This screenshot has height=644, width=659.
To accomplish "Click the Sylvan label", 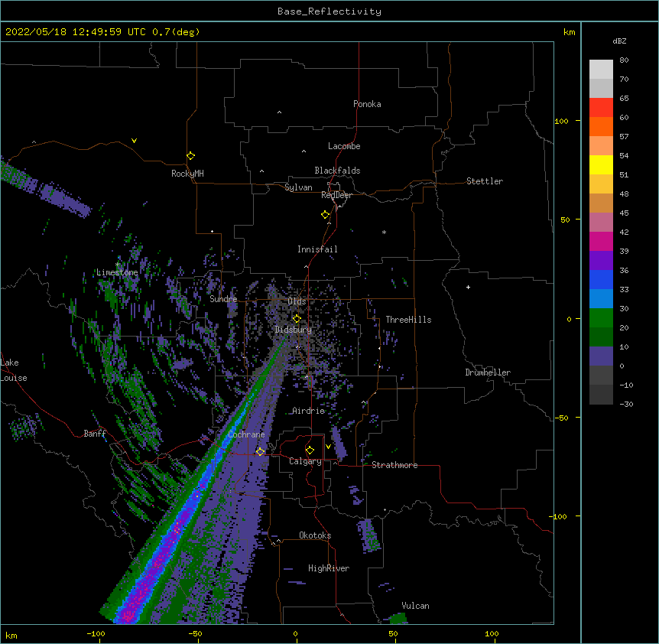I will pyautogui.click(x=298, y=187).
